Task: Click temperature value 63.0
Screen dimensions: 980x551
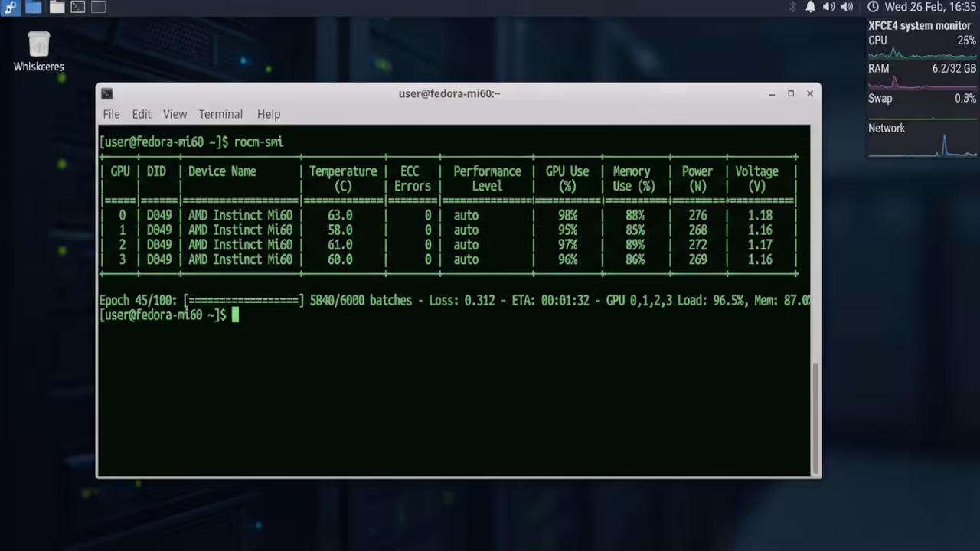Action: click(340, 216)
